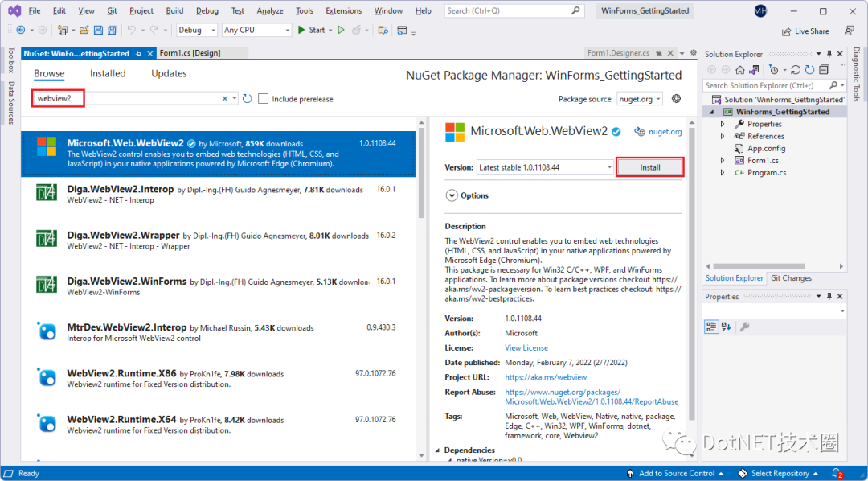Click the Save All toolbar icon
This screenshot has height=481, width=868.
pos(113,30)
